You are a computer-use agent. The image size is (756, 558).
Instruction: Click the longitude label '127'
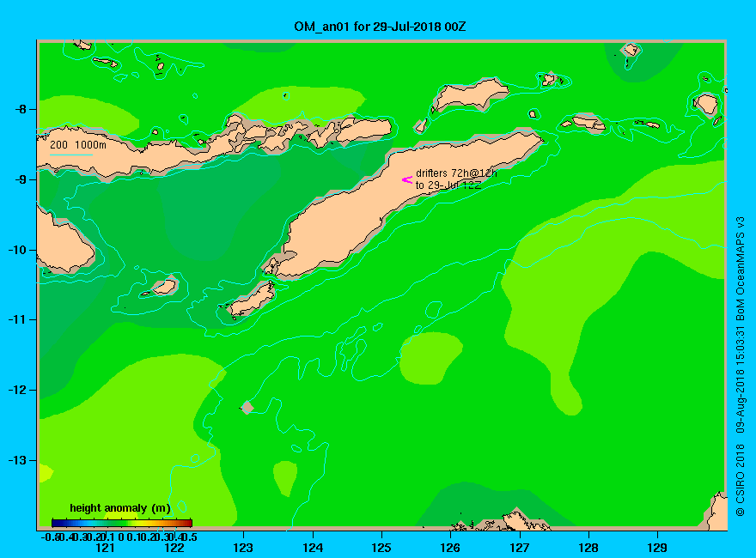tap(519, 548)
